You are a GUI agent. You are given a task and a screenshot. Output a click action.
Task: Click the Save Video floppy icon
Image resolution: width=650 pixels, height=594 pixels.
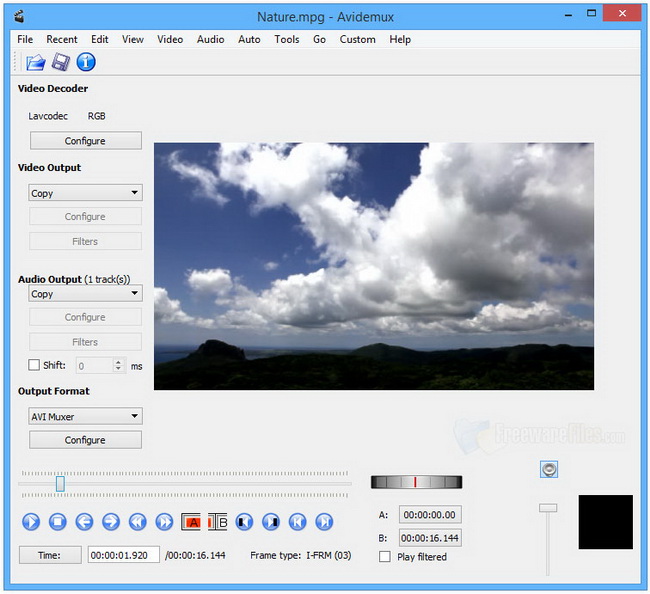tap(61, 62)
